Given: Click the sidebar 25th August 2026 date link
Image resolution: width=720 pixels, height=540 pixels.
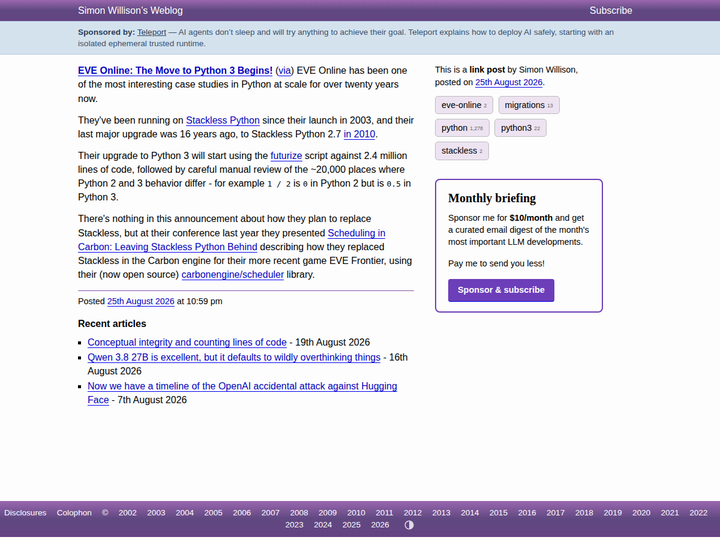Looking at the screenshot, I should (x=508, y=82).
